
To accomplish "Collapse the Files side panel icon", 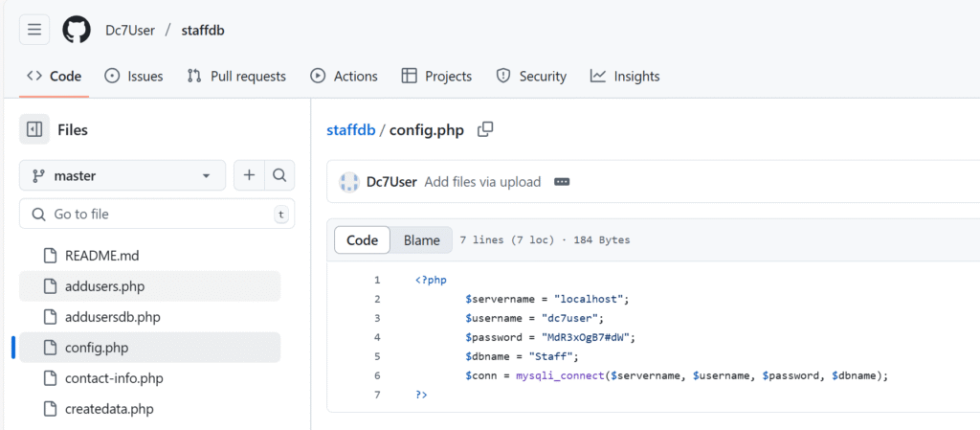I will tap(34, 129).
